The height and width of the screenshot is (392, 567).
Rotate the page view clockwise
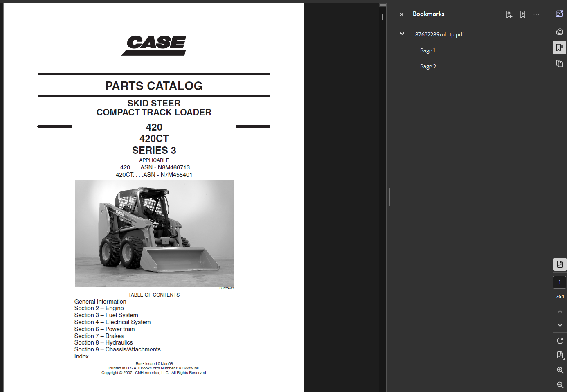[560, 341]
